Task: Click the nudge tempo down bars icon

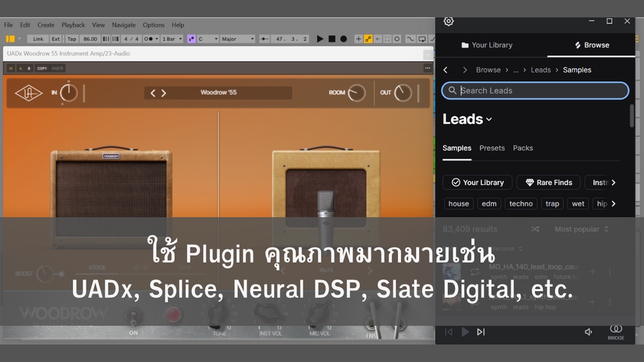Action: pos(106,39)
